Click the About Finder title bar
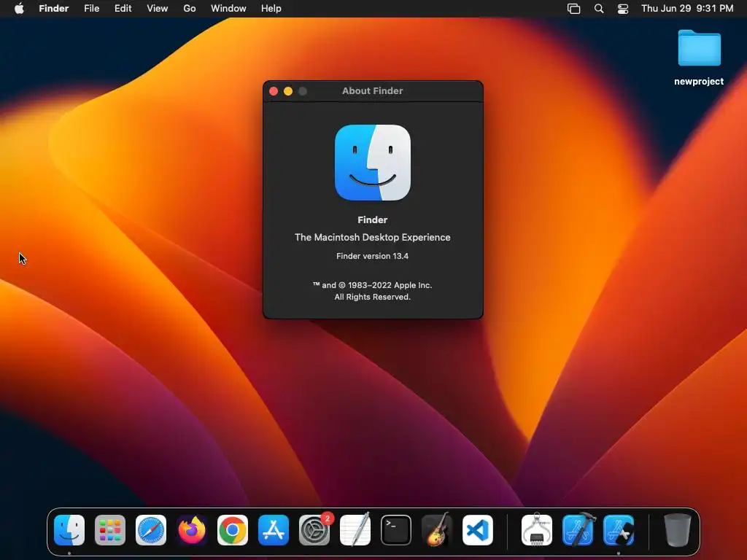The image size is (747, 560). (x=373, y=91)
